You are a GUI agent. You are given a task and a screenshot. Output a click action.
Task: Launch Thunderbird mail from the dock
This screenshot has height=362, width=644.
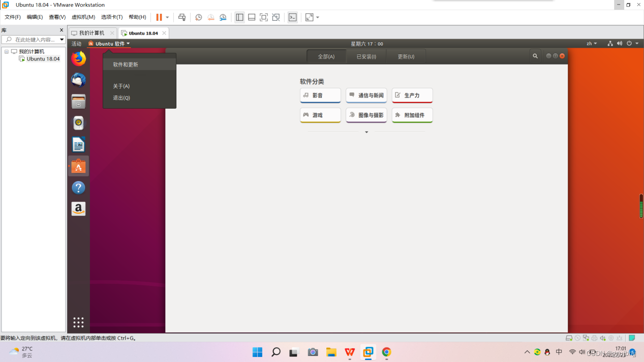(78, 80)
